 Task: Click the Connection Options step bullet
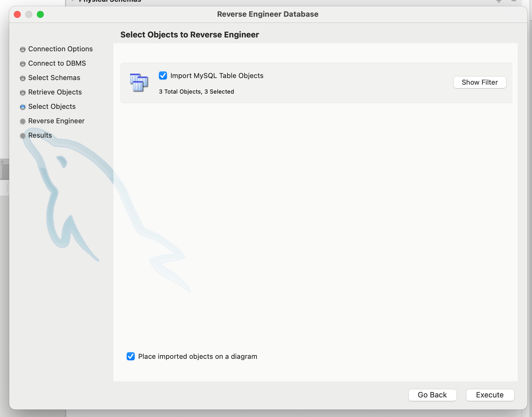click(x=23, y=50)
